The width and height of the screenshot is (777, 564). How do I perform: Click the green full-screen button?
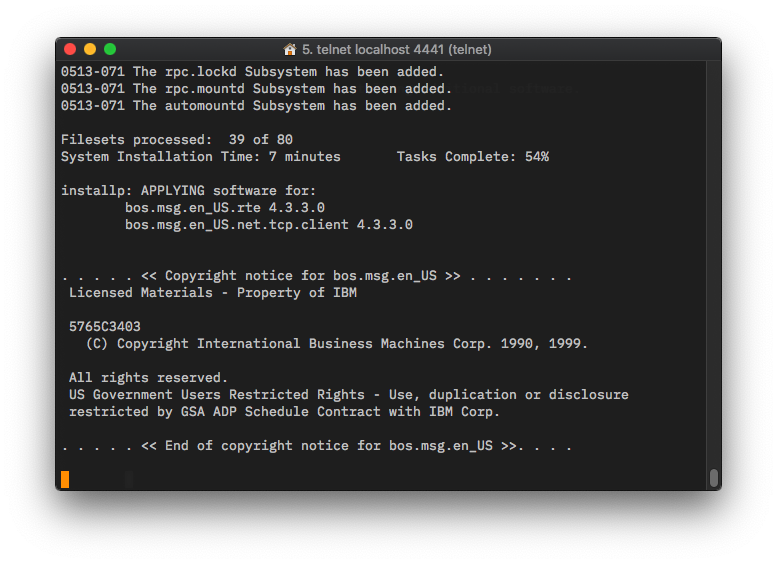pos(110,49)
